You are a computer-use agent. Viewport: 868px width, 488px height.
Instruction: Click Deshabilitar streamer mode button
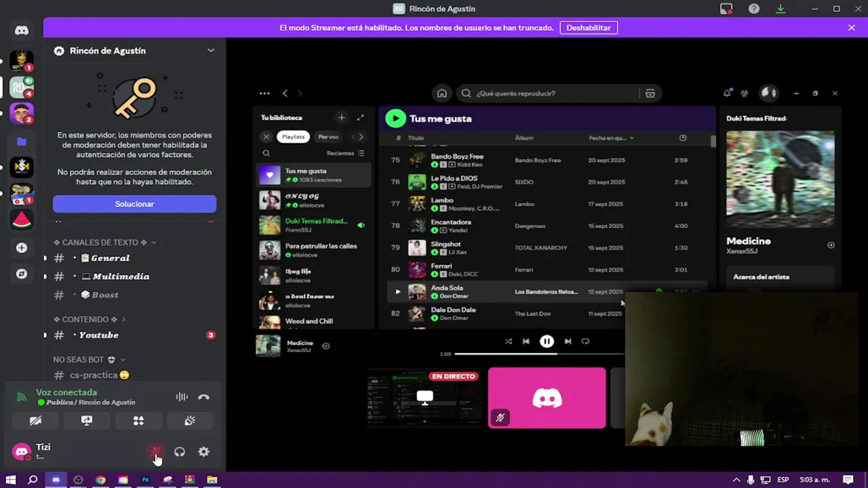point(589,28)
